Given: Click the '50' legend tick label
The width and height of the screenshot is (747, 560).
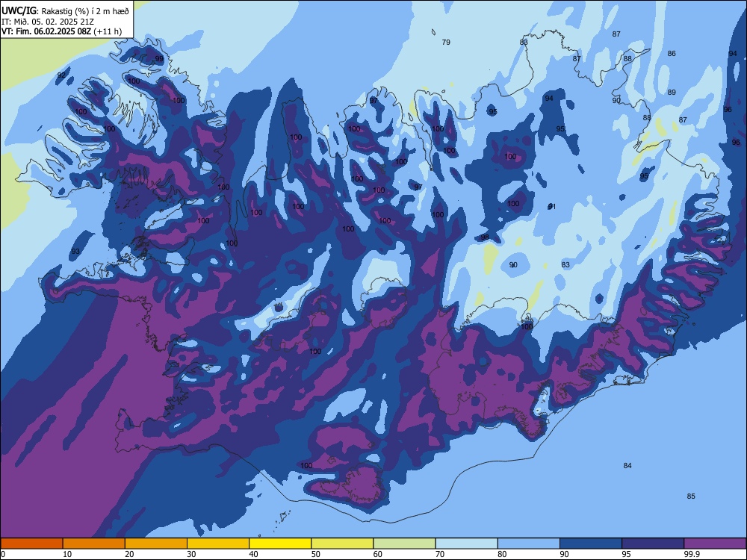Looking at the screenshot, I should pos(316,554).
